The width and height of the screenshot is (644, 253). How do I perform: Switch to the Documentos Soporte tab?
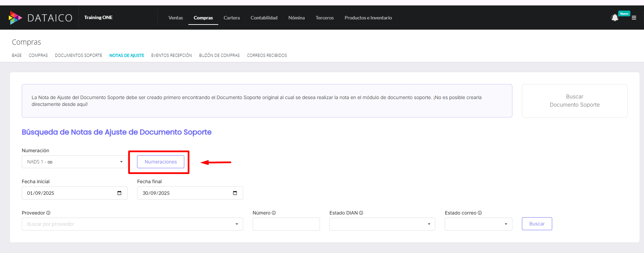click(x=79, y=56)
